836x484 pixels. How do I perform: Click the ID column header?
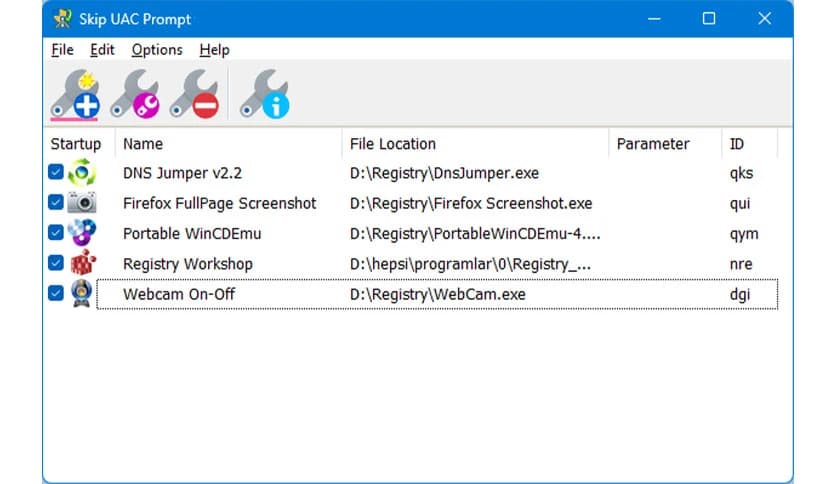(x=750, y=143)
